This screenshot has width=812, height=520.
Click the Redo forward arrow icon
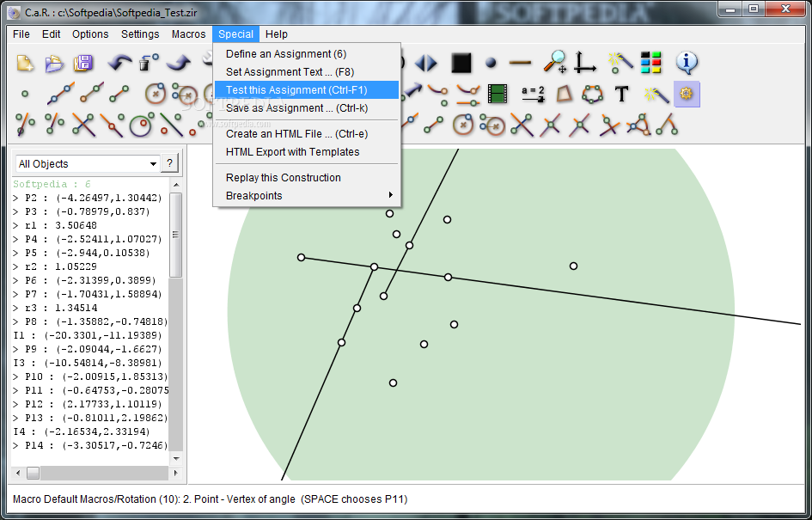tap(179, 64)
